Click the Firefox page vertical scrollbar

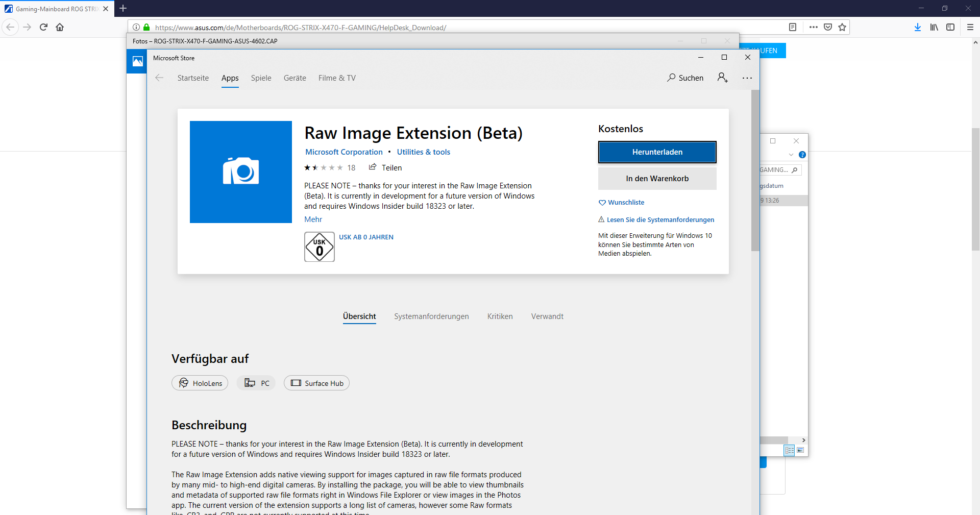[x=975, y=189]
